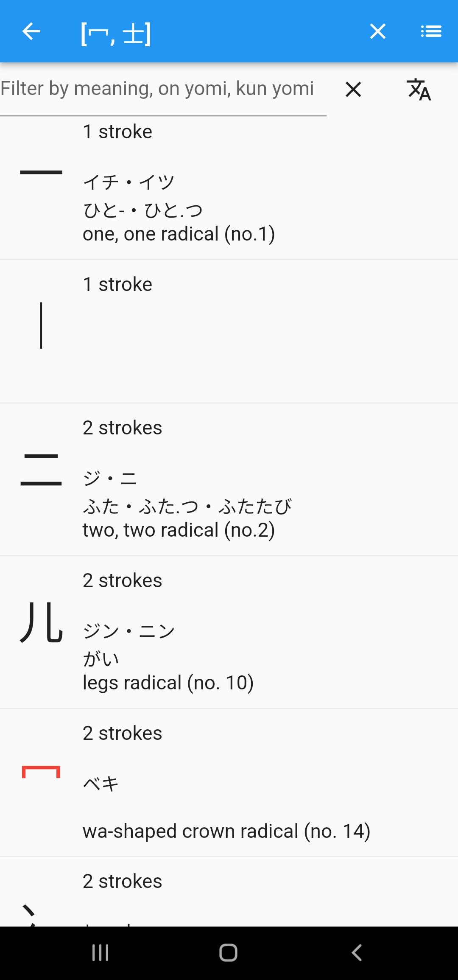Select the 儿 legs radical glyph
Image resolution: width=458 pixels, height=980 pixels.
41,622
